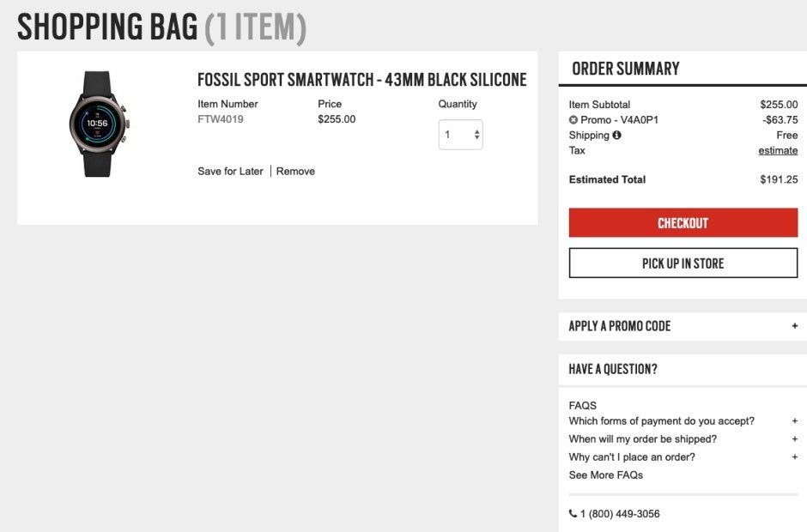Expand the Apply a Promo Code section

point(795,326)
